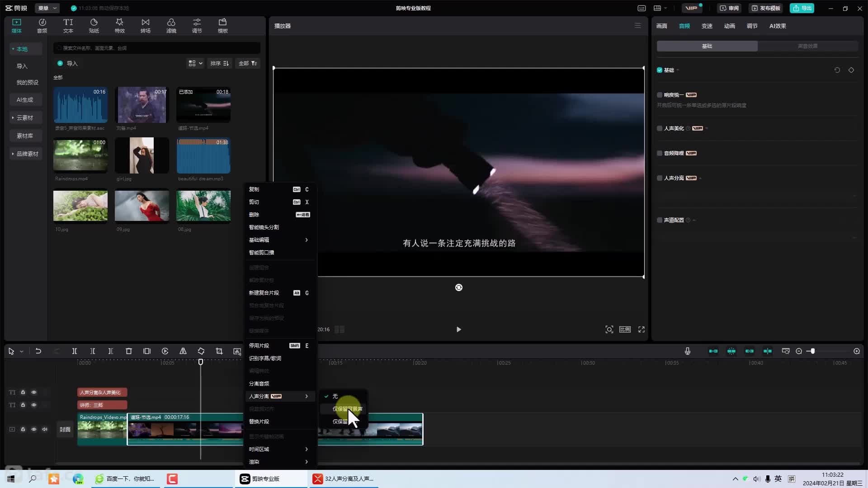Enable the 声道配置 checkbox
Screen dimensions: 868x488
(x=660, y=220)
